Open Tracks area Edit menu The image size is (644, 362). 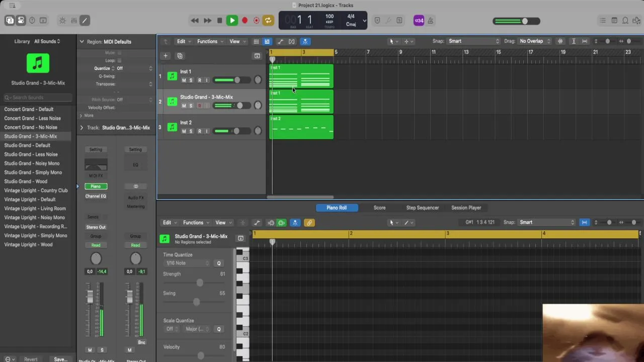pyautogui.click(x=183, y=41)
